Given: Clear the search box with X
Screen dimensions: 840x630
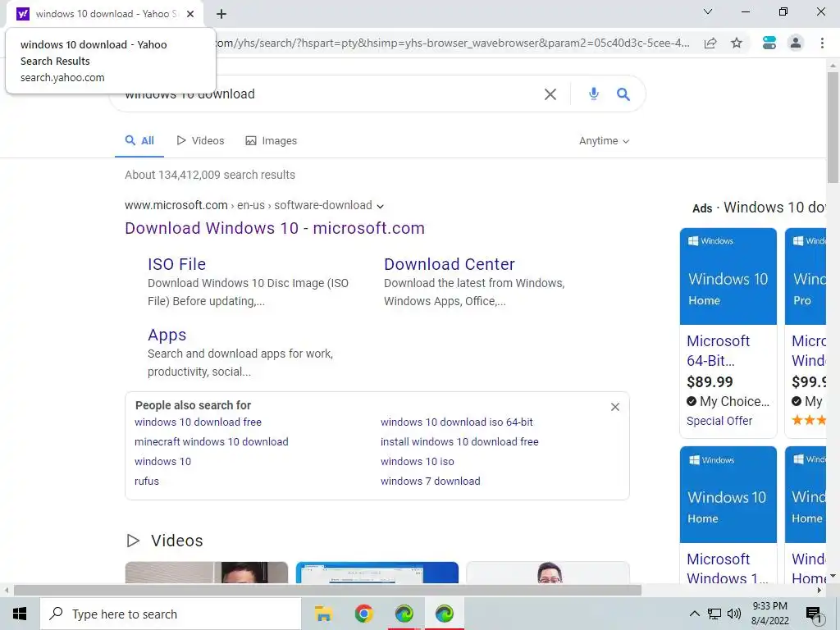Looking at the screenshot, I should pyautogui.click(x=550, y=94).
